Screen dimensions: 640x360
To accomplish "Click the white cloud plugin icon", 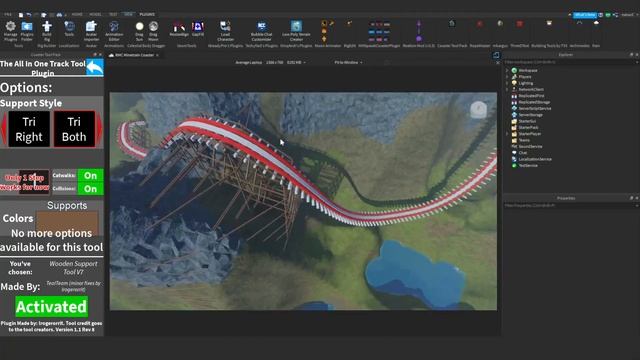I will tap(596, 23).
